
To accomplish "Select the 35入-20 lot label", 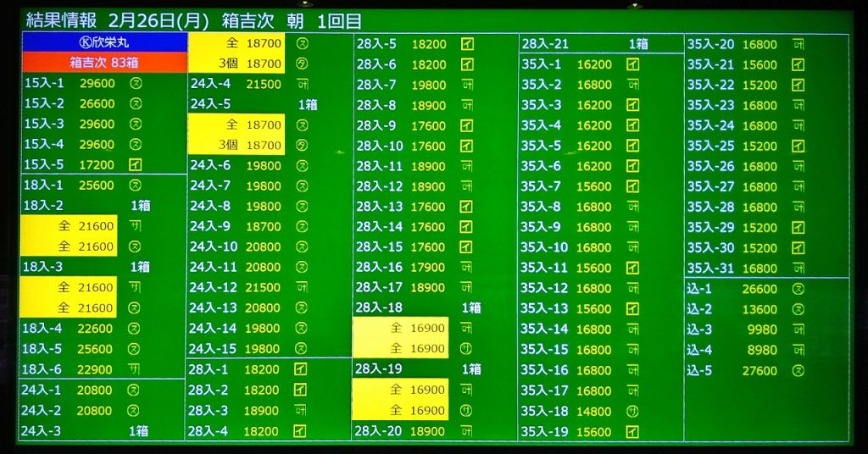I will 710,44.
